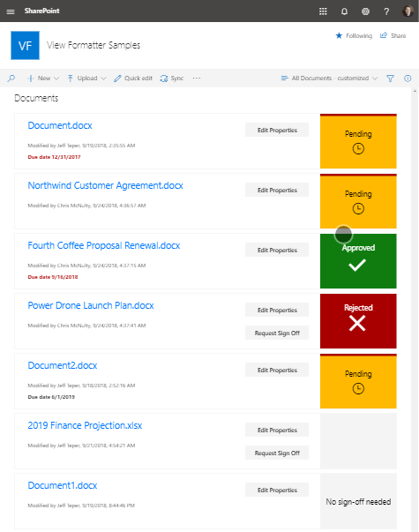The image size is (419, 532).
Task: Click the Pending tile for Document2.docx
Action: coord(358,381)
